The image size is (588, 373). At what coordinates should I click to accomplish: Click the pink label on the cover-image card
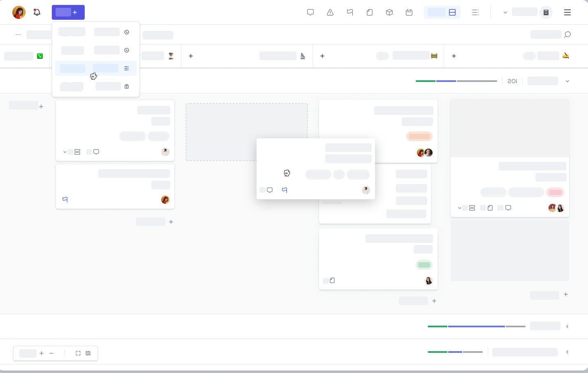click(555, 192)
